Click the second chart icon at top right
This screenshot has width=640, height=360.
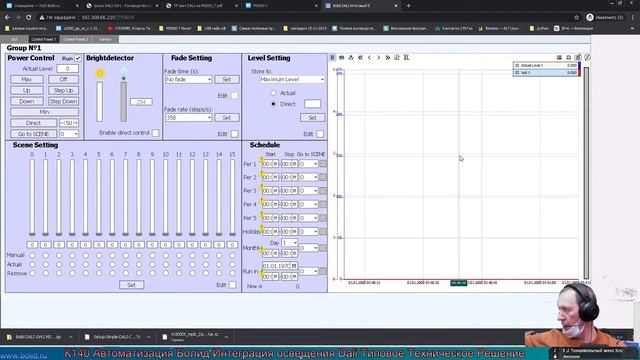point(569,58)
